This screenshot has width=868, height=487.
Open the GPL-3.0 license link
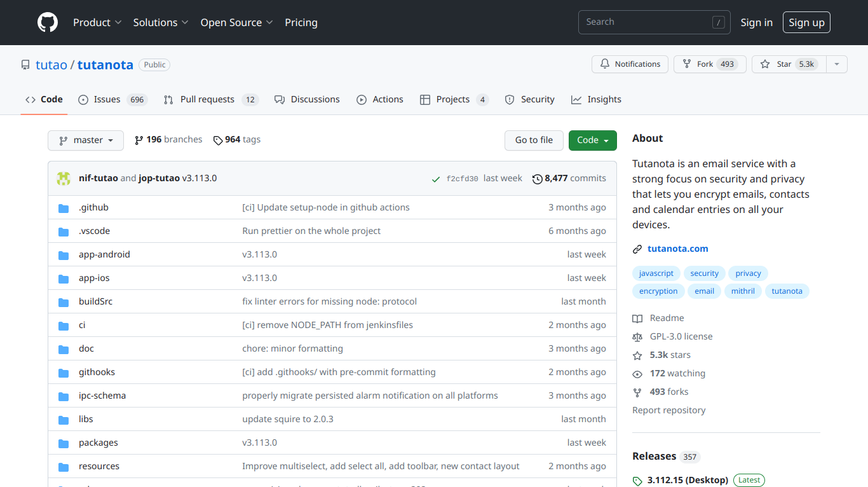click(x=681, y=336)
